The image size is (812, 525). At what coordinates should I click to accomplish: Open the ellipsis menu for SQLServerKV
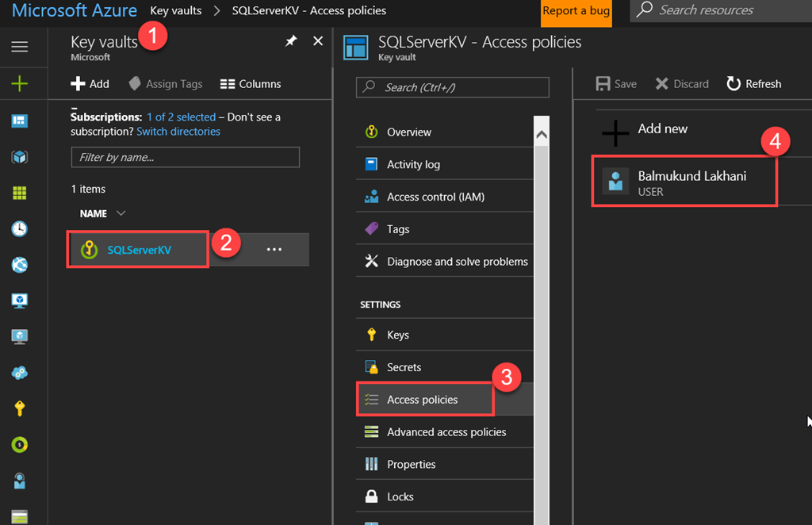[274, 249]
